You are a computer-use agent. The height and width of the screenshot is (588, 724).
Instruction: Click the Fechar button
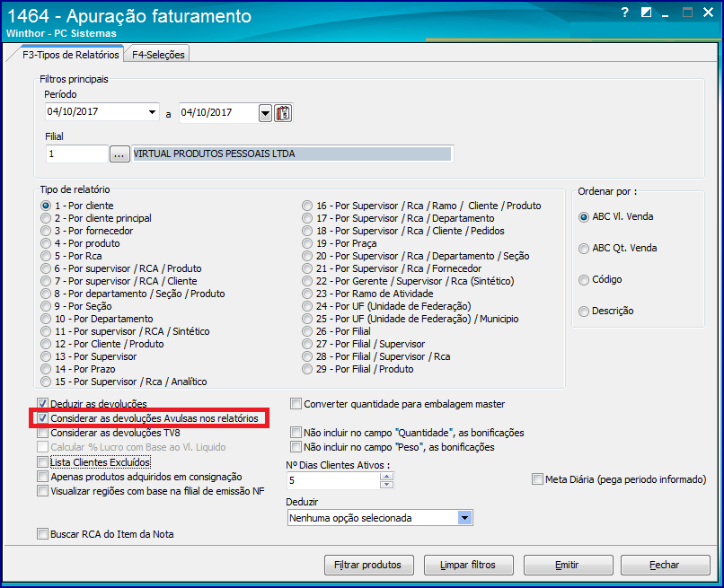pos(665,565)
